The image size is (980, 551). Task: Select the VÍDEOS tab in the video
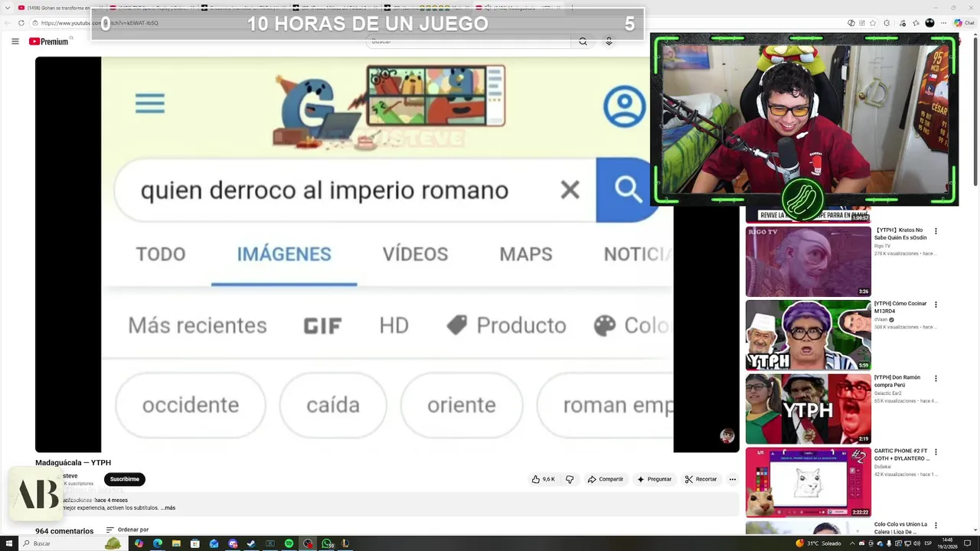click(415, 254)
